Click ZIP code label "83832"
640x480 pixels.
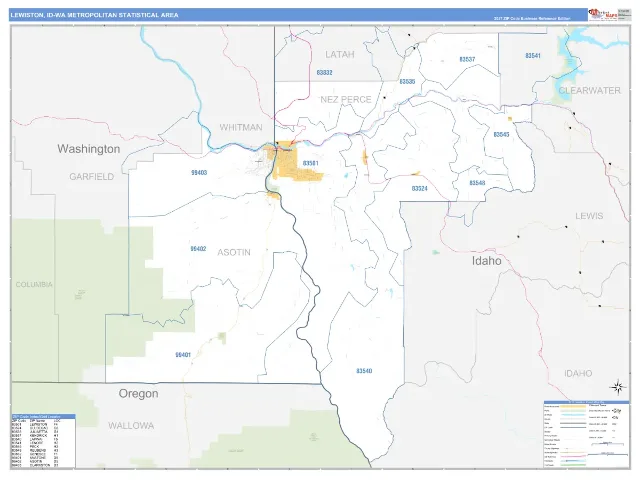coord(324,73)
